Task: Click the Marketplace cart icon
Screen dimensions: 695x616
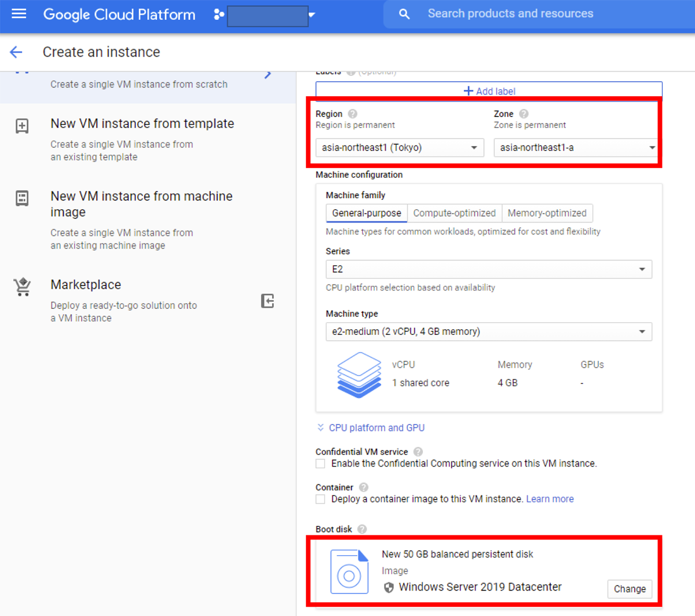Action: point(23,287)
